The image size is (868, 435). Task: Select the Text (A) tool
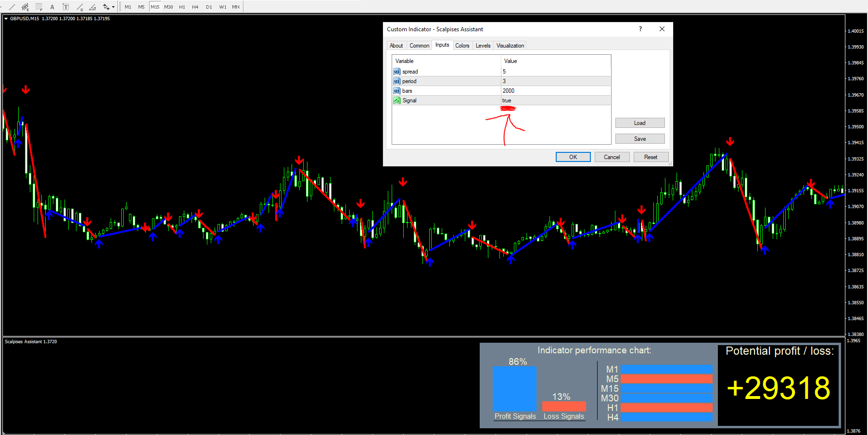(52, 7)
